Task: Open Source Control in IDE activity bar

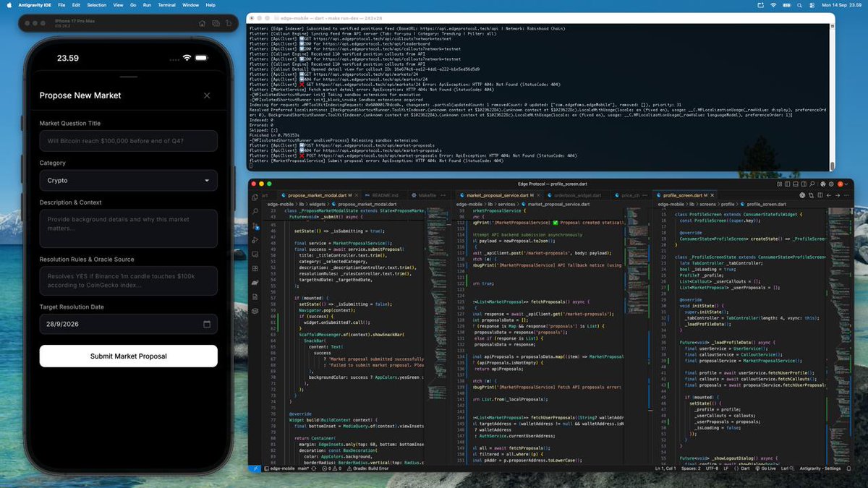Action: [x=255, y=226]
